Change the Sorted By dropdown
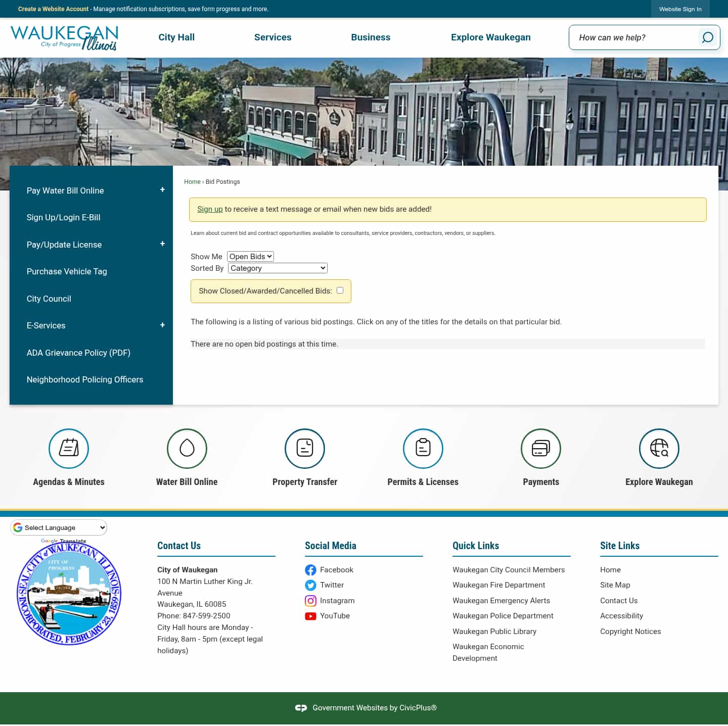Image resolution: width=728 pixels, height=726 pixels. (277, 268)
